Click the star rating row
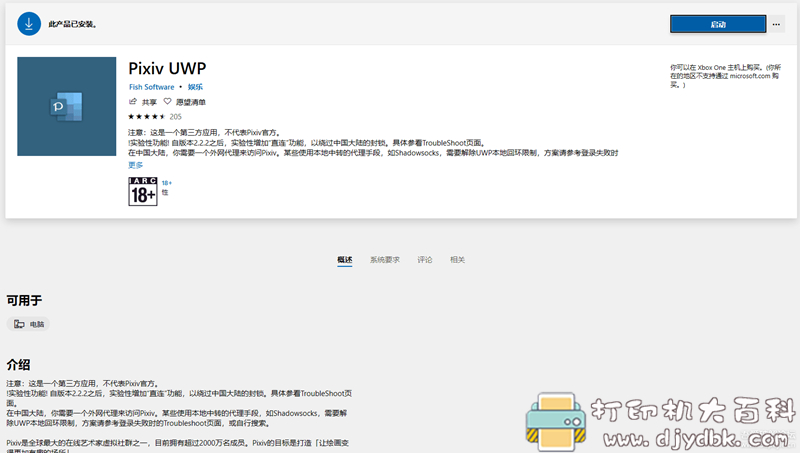800x453 pixels. point(147,116)
